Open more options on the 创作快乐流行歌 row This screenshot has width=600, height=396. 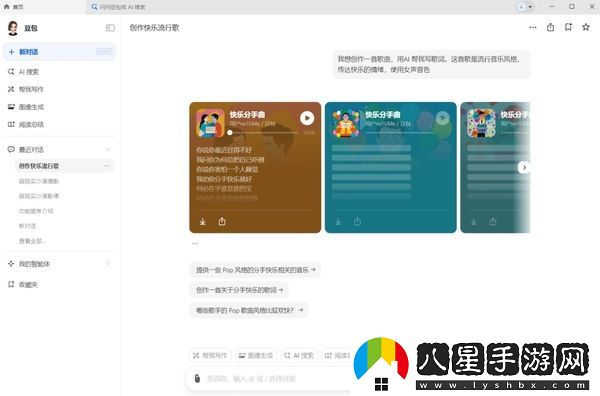(x=107, y=166)
